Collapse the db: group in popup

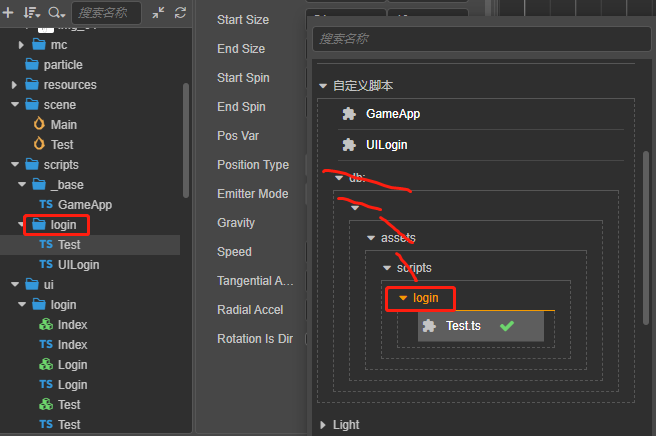click(339, 178)
